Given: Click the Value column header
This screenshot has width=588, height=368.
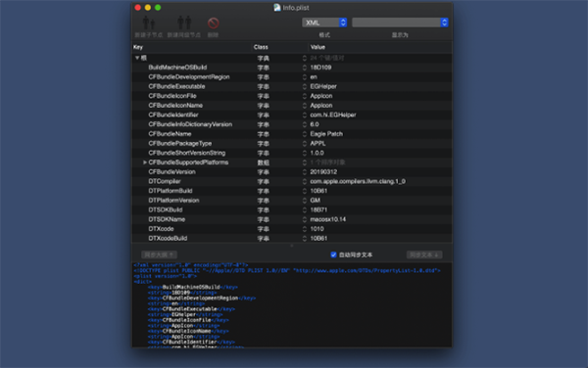Looking at the screenshot, I should click(318, 47).
